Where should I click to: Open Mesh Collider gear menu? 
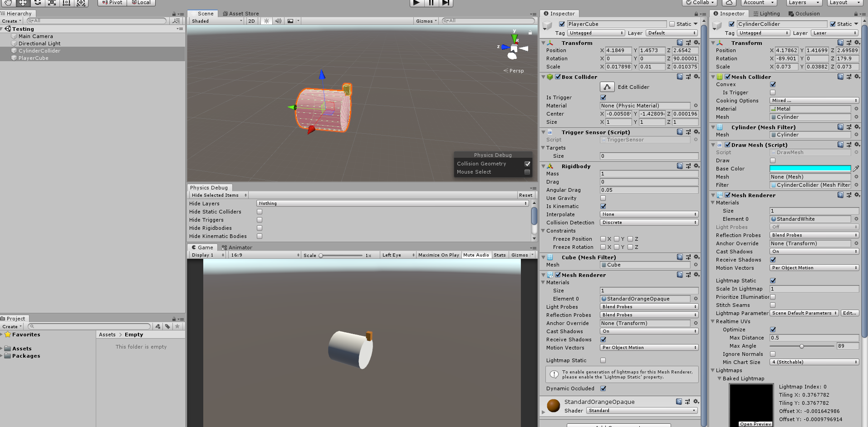pyautogui.click(x=857, y=77)
